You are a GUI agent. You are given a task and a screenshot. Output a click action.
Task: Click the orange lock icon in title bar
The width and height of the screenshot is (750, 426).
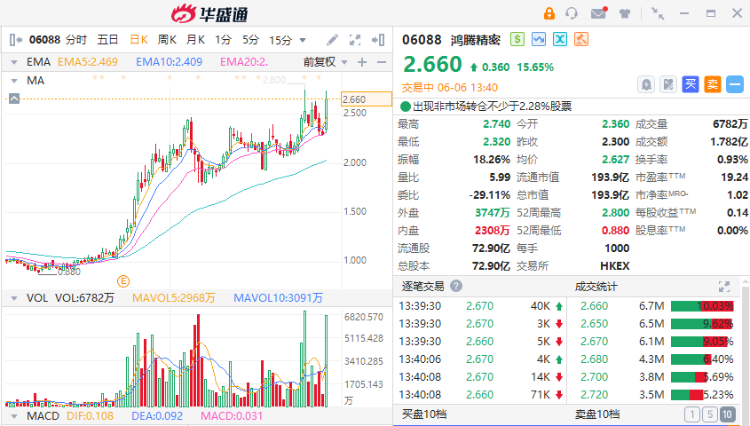549,13
